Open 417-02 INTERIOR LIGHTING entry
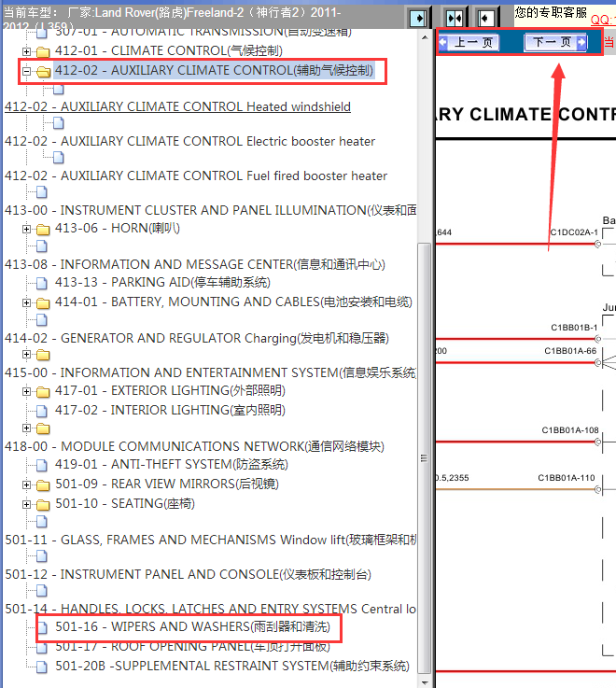This screenshot has height=688, width=616. pyautogui.click(x=170, y=410)
